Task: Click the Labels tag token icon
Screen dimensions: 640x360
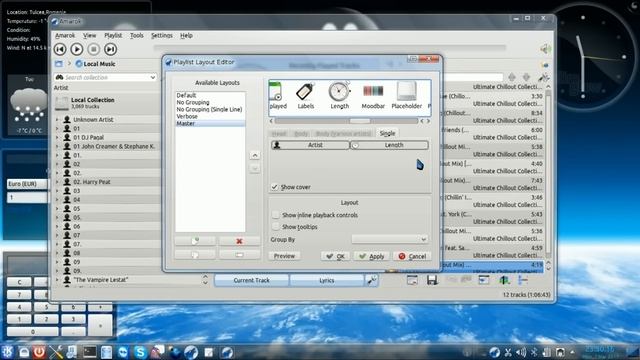Action: coord(306,91)
